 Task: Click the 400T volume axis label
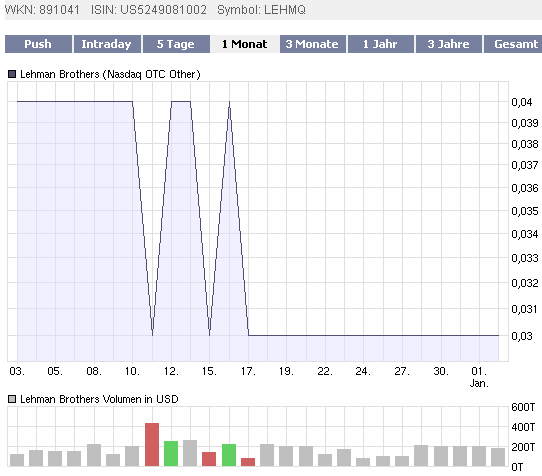point(523,427)
